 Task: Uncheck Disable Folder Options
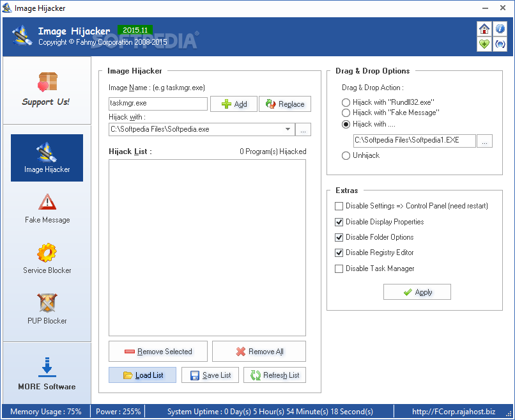point(339,237)
